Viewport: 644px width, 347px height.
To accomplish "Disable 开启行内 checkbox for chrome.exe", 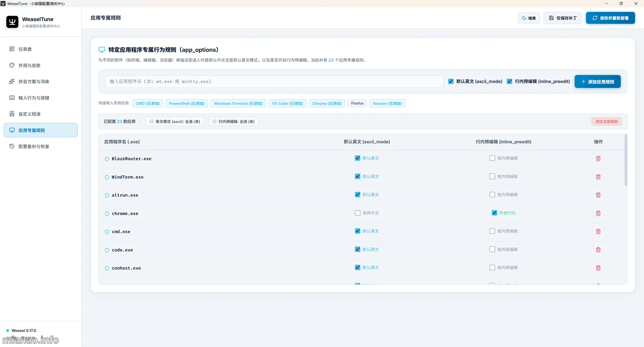I will pos(494,213).
